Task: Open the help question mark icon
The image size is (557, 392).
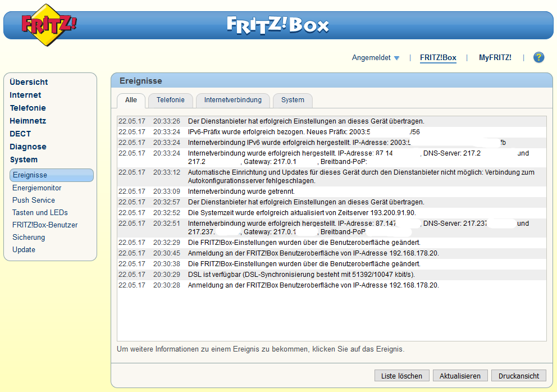Action: 538,57
